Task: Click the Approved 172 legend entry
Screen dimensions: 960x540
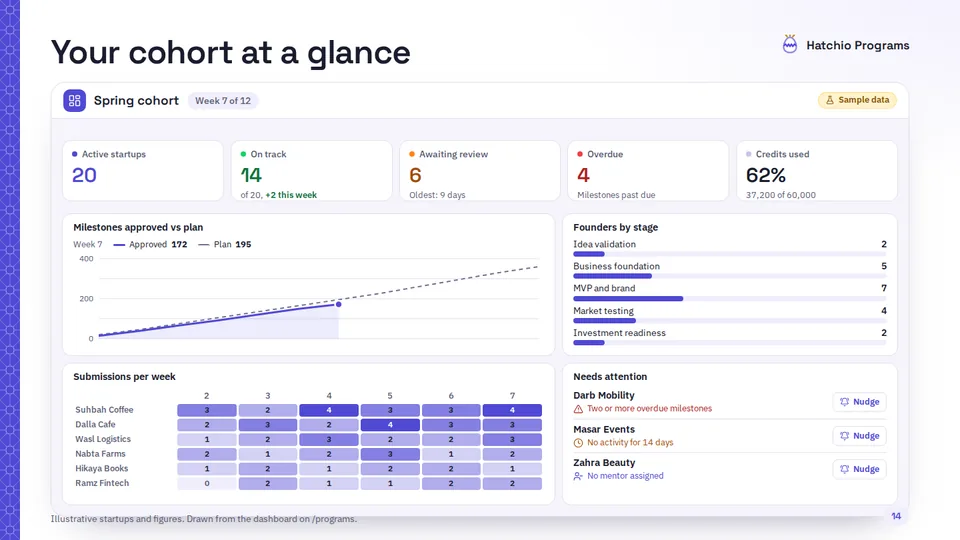Action: 151,244
